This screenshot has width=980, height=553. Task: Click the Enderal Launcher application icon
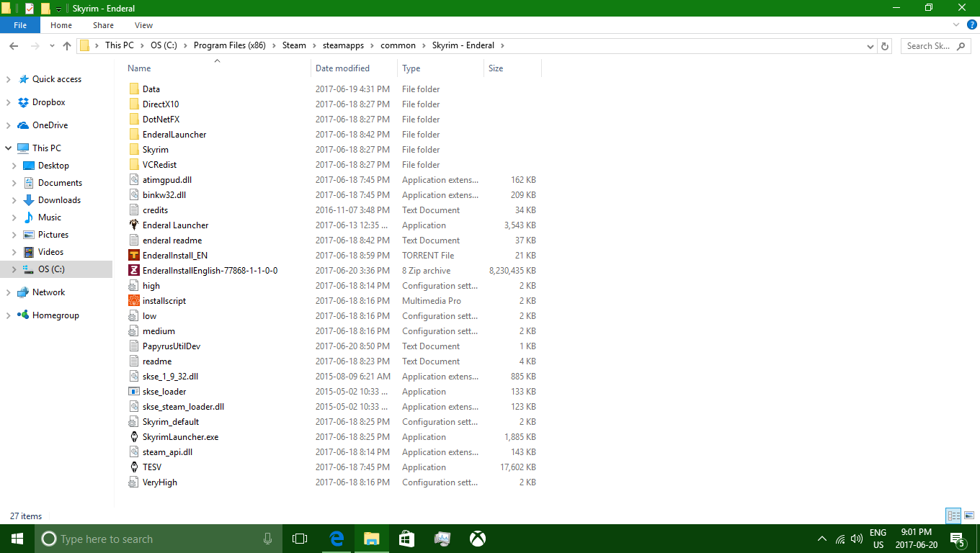pos(134,225)
